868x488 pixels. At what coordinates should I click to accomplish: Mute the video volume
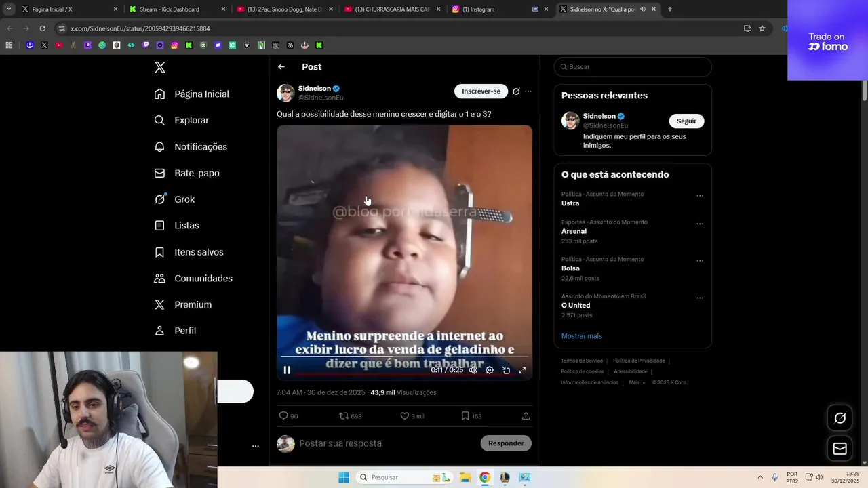[x=473, y=370]
